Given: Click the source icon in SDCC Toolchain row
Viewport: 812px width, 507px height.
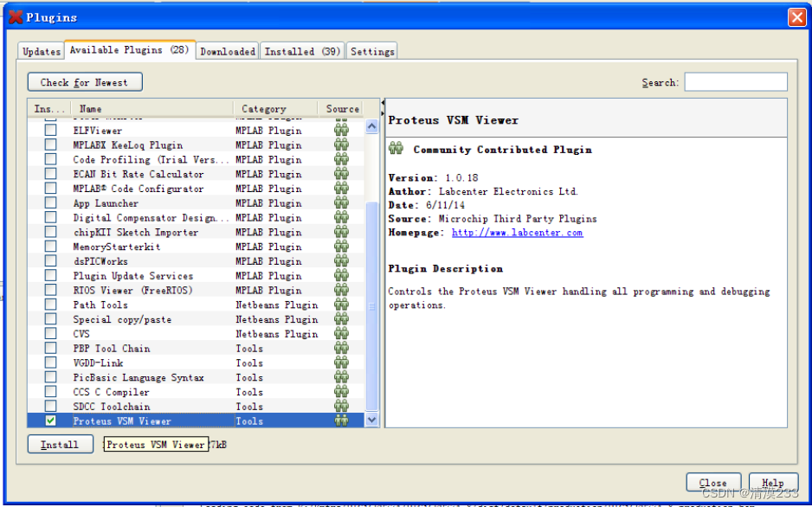Looking at the screenshot, I should pos(341,406).
